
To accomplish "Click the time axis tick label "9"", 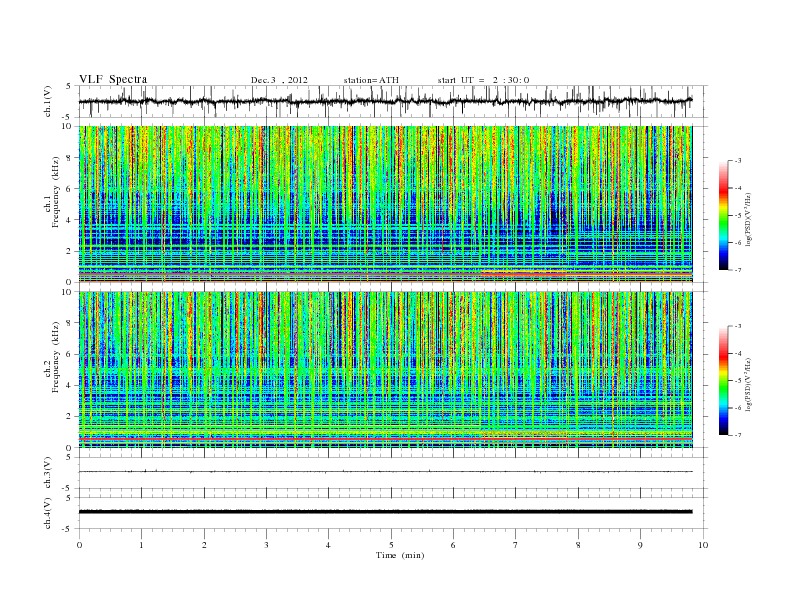I will (640, 545).
